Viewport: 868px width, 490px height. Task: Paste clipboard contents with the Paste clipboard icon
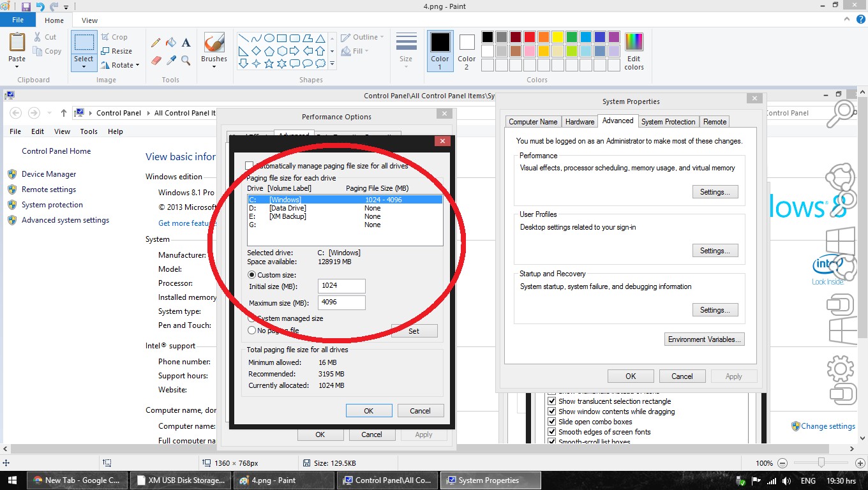pos(17,42)
